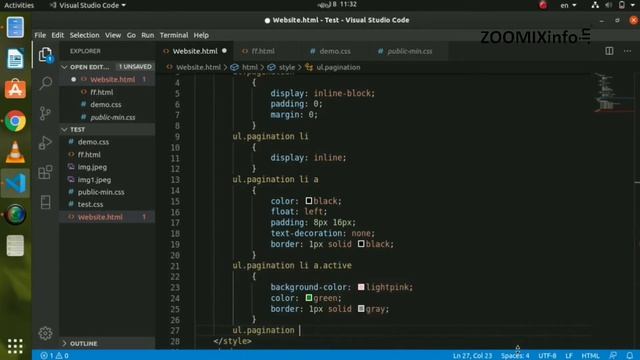Open the volume icon in system tray
The height and width of the screenshot is (360, 640).
[x=609, y=5]
